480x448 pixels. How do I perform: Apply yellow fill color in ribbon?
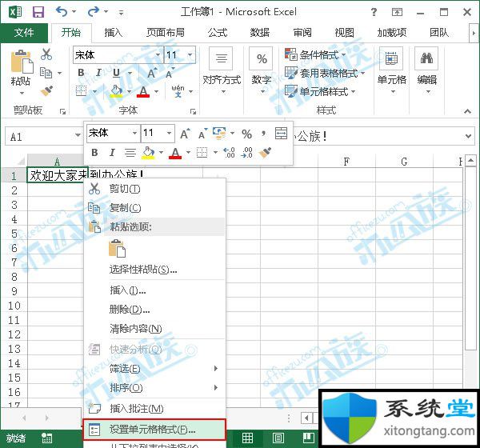[116, 91]
